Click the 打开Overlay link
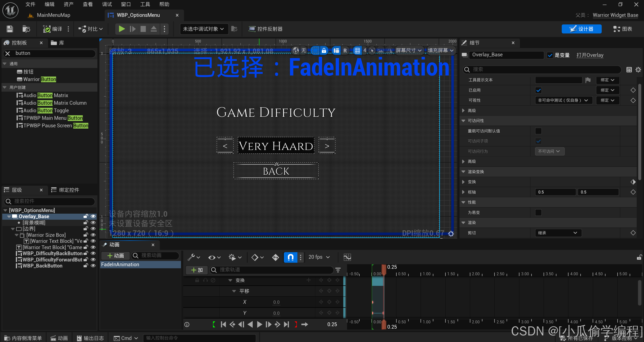The image size is (644, 342). tap(590, 55)
